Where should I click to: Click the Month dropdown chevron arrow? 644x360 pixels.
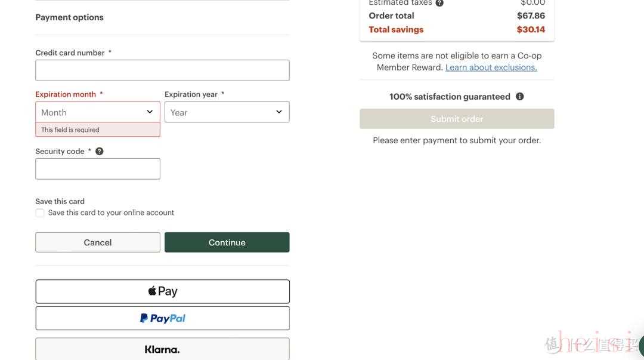[150, 112]
